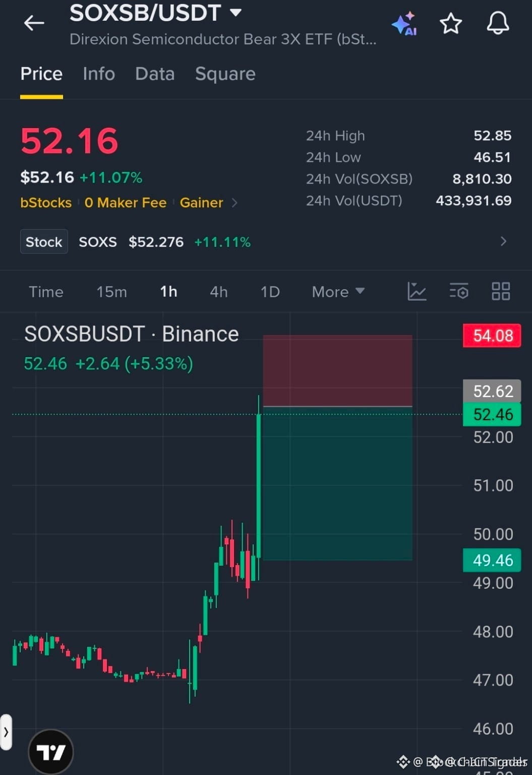Viewport: 532px width, 775px height.
Task: Open the AI sparkle assistant icon
Action: (404, 23)
